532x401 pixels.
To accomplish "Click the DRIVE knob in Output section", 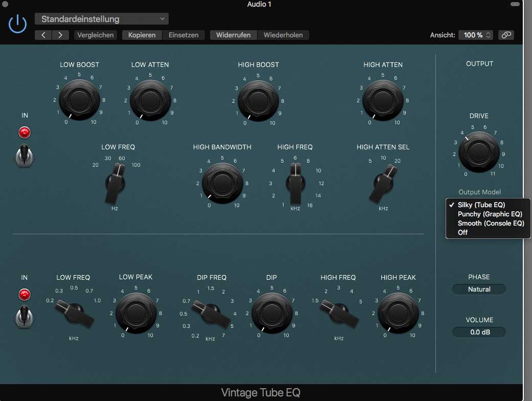I will point(479,150).
